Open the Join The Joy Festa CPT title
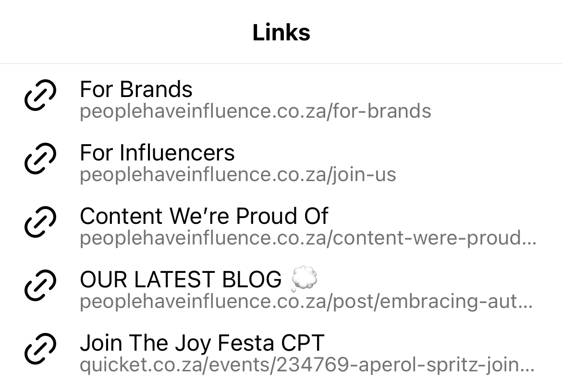 click(202, 343)
